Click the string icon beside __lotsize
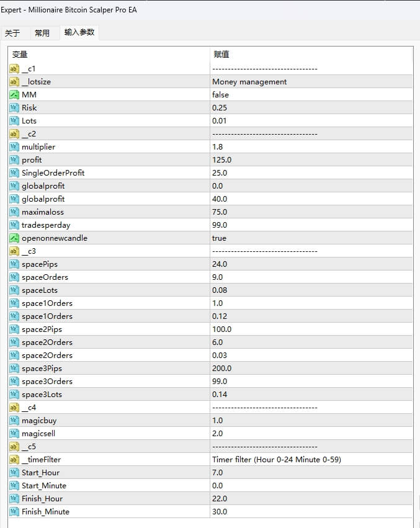 (14, 82)
